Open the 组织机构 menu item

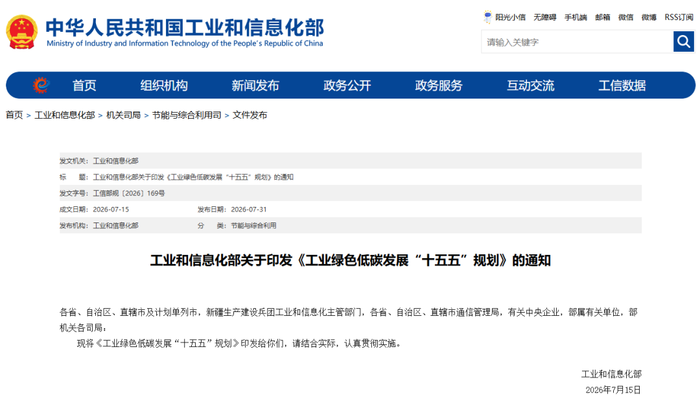point(164,85)
